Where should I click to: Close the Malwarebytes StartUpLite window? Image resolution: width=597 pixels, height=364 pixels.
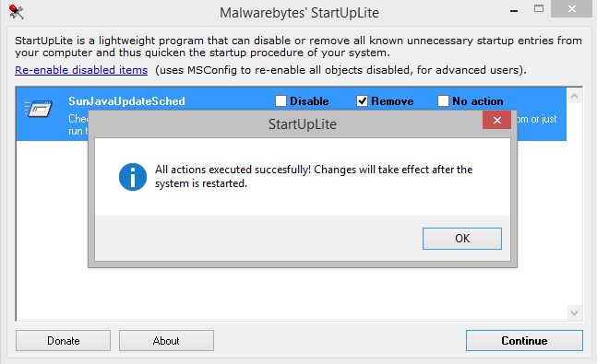571,8
